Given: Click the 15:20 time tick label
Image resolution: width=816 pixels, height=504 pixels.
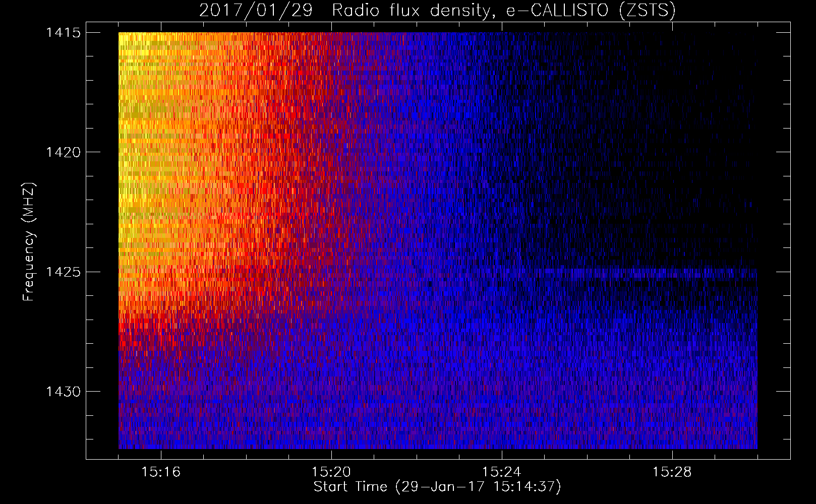Looking at the screenshot, I should [331, 472].
